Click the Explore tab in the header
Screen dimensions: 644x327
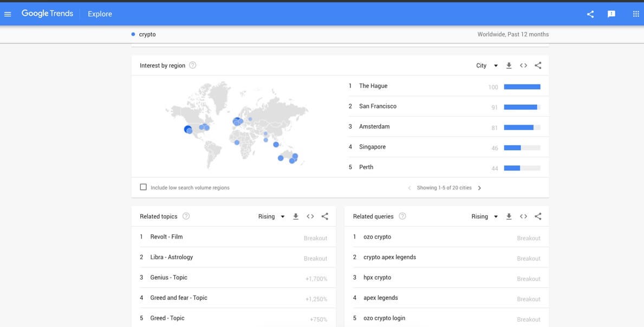(x=100, y=14)
